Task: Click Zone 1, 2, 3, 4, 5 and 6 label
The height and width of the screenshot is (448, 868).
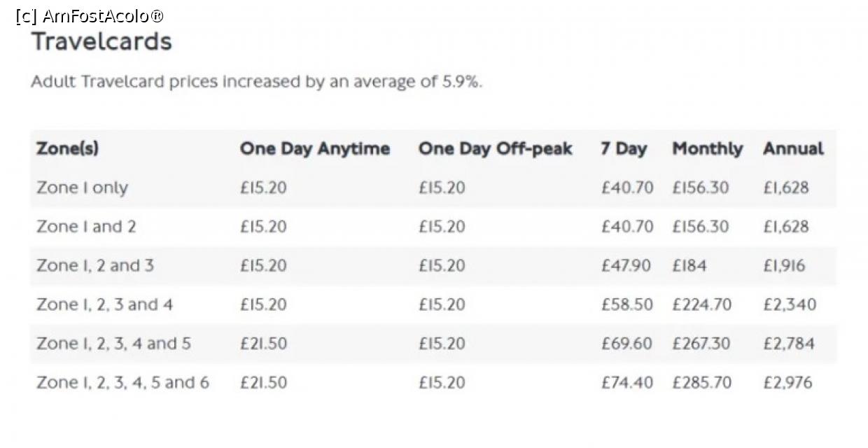Action: click(122, 383)
